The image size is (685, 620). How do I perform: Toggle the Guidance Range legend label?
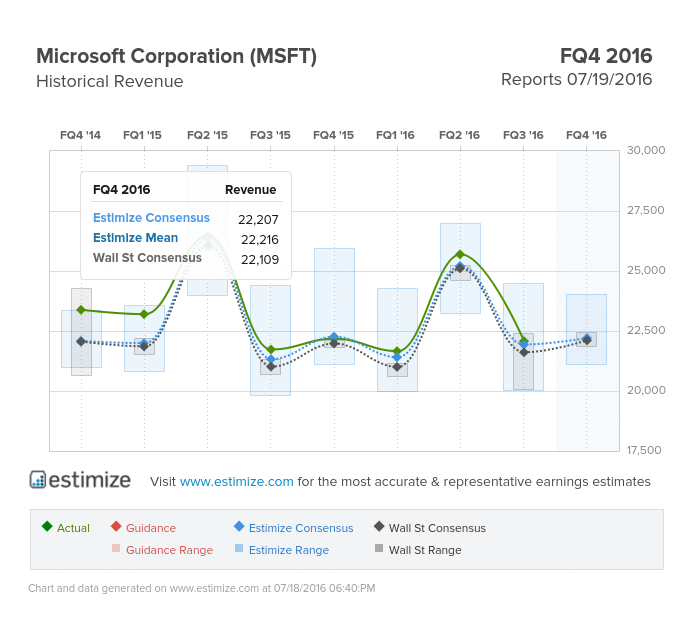169,550
